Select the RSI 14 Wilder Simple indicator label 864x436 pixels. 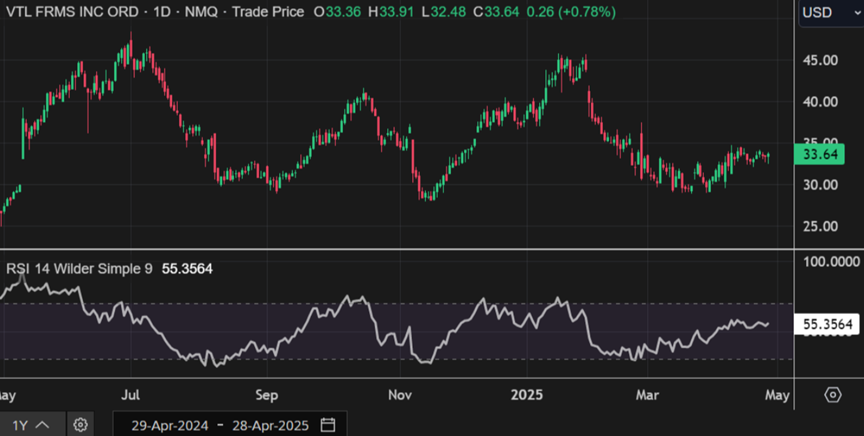click(80, 269)
